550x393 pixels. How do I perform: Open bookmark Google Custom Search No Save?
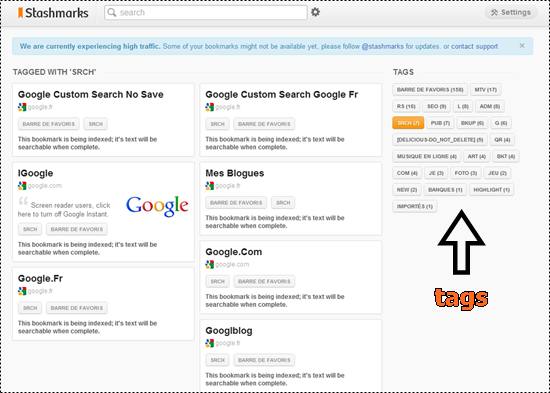pos(90,94)
